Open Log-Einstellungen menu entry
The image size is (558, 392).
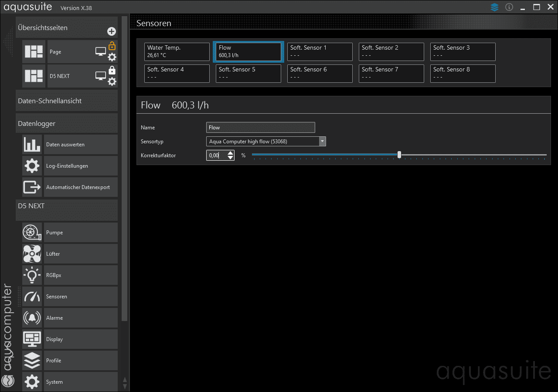(81, 166)
